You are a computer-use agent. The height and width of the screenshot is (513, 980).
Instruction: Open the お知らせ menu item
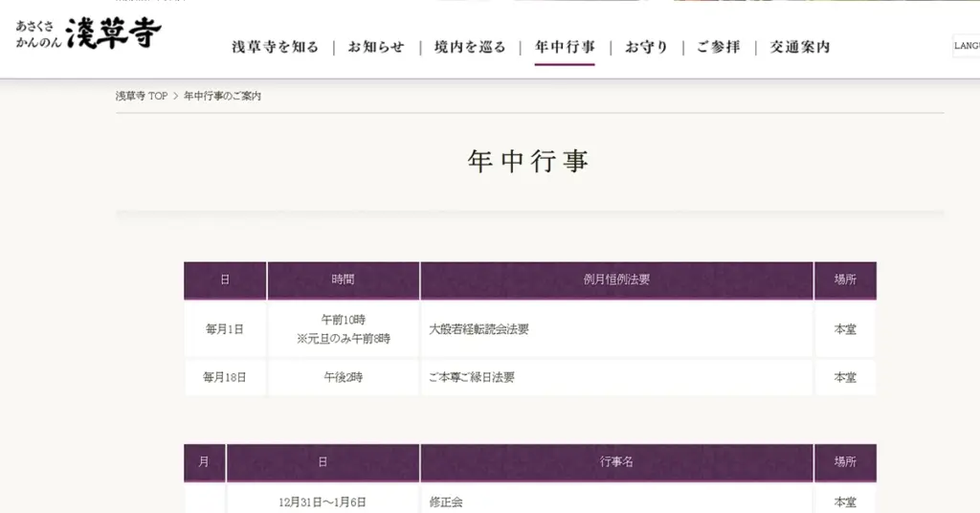(x=376, y=47)
